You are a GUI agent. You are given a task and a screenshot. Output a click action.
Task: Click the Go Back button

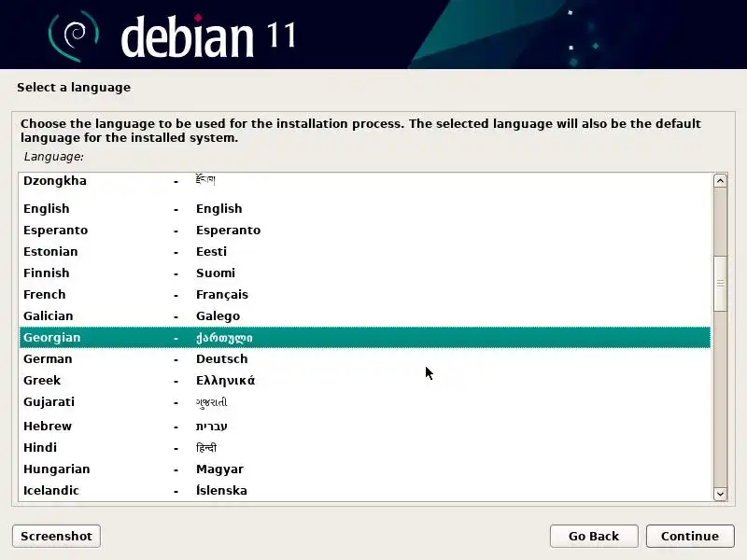click(594, 536)
